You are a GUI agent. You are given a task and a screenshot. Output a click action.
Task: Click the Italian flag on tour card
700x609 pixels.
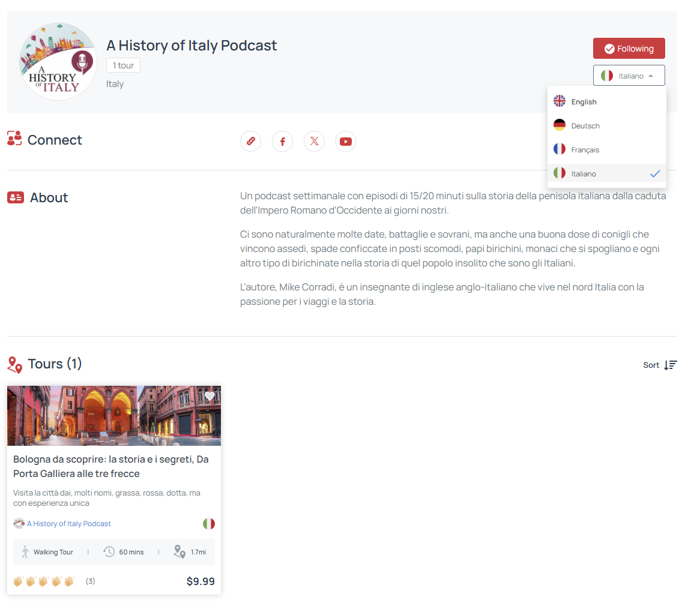pyautogui.click(x=209, y=523)
